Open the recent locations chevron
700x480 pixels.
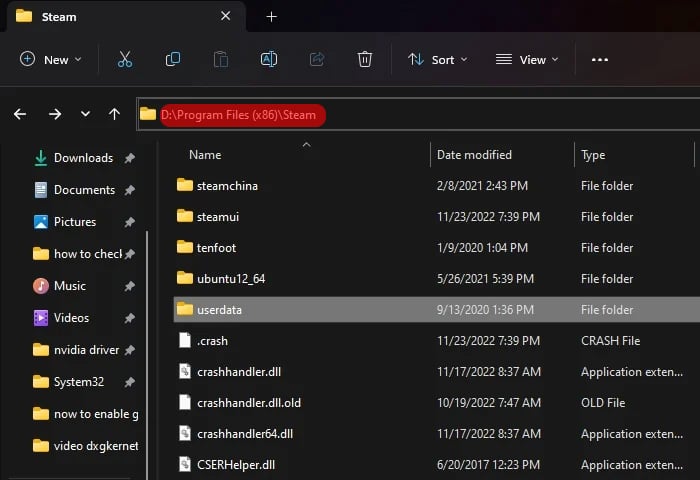tap(85, 114)
